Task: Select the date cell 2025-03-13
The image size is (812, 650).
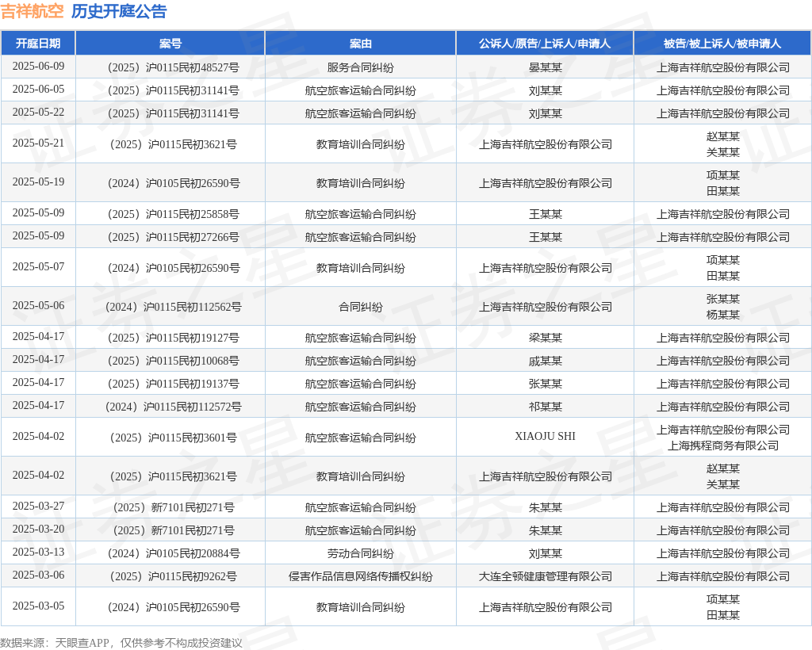Action: coord(38,552)
